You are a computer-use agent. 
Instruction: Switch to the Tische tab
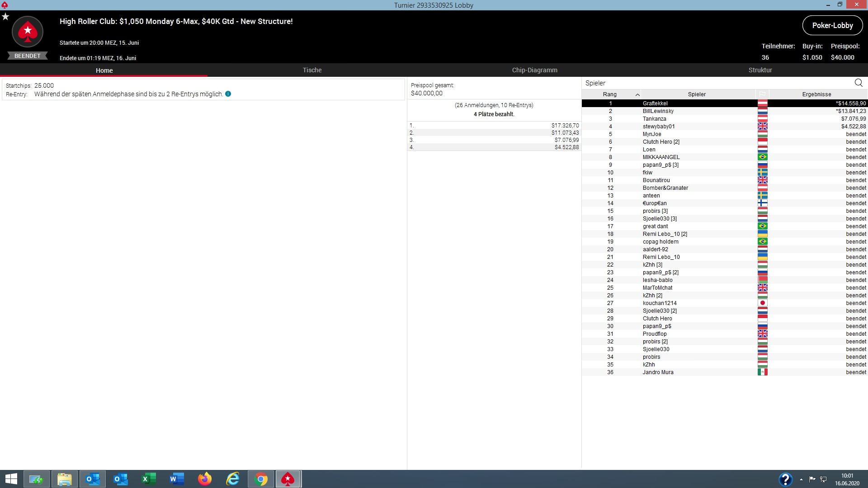tap(312, 70)
